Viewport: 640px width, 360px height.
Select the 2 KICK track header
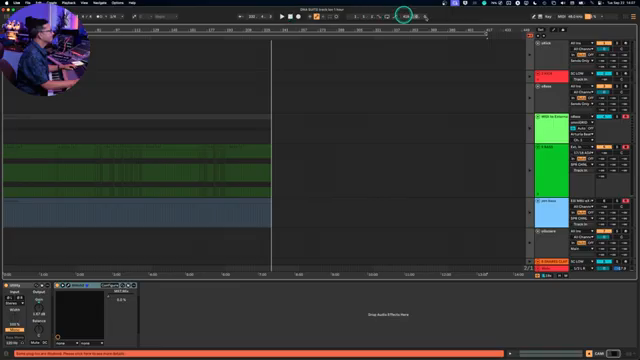[x=551, y=76]
